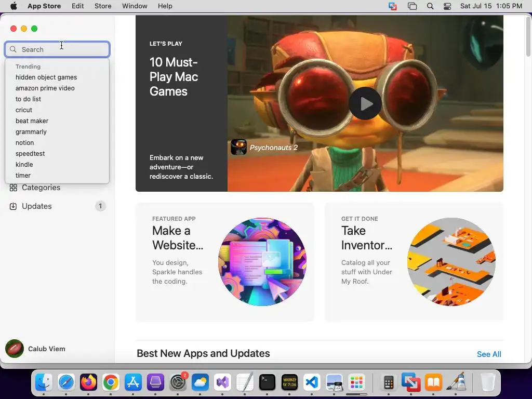Open the paintbrush app in dock

click(456, 382)
